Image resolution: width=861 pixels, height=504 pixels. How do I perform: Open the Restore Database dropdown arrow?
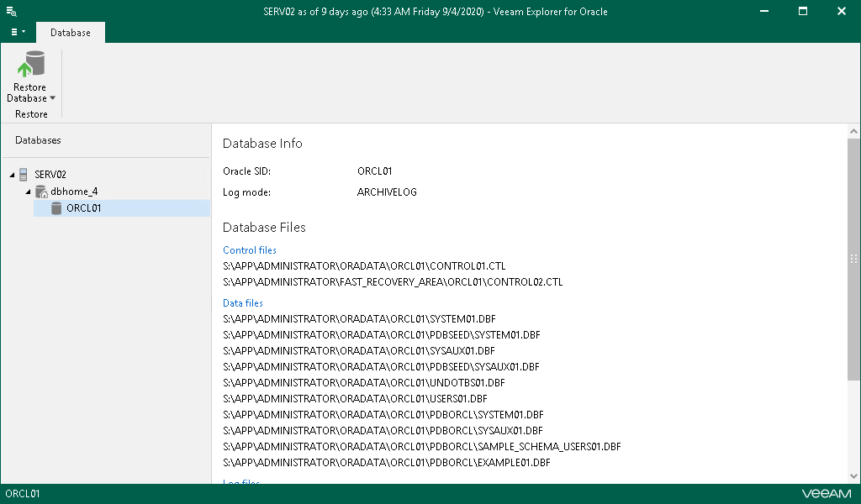[x=53, y=98]
